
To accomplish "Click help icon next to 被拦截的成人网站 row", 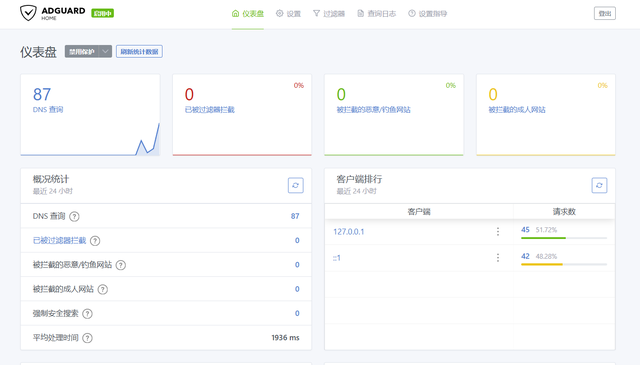I will [x=103, y=289].
